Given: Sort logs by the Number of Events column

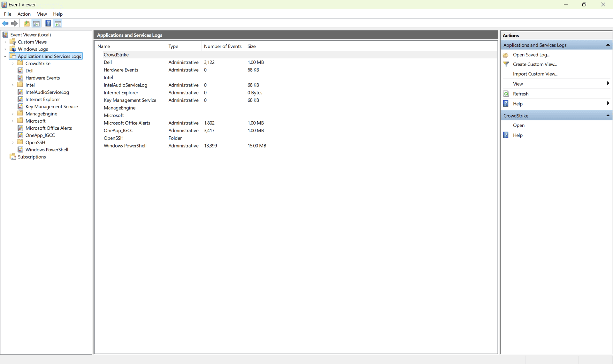Looking at the screenshot, I should pyautogui.click(x=223, y=46).
